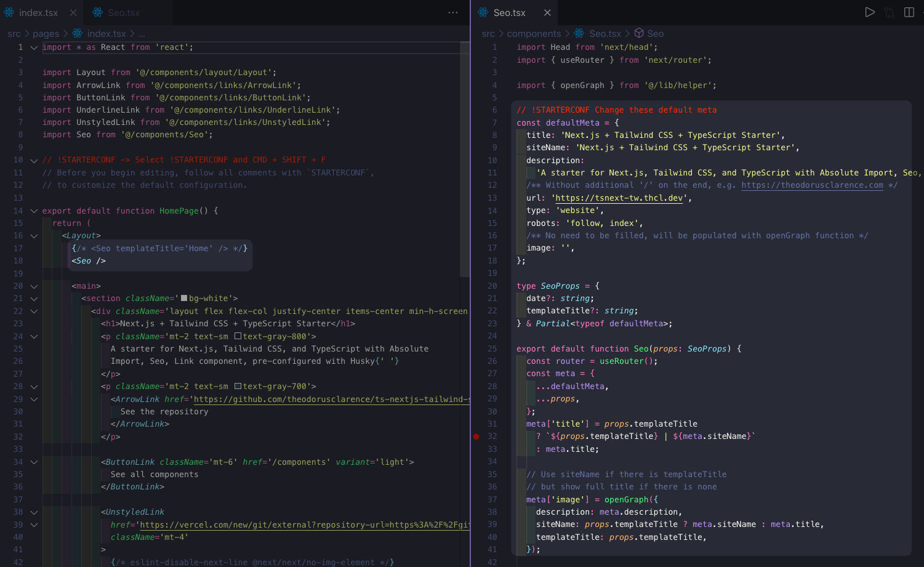Close the right Seo.tsx tab
Viewport: 924px width, 567px height.
(547, 12)
